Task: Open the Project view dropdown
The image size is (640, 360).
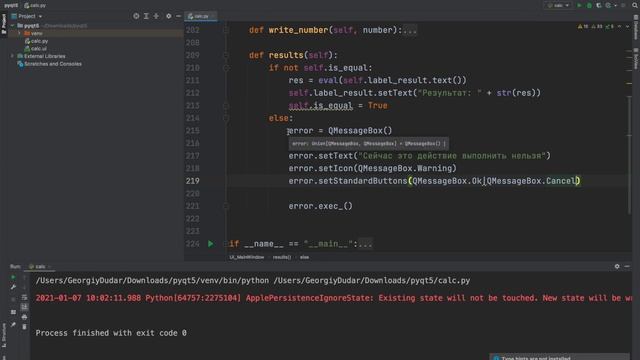Action: tap(27, 16)
